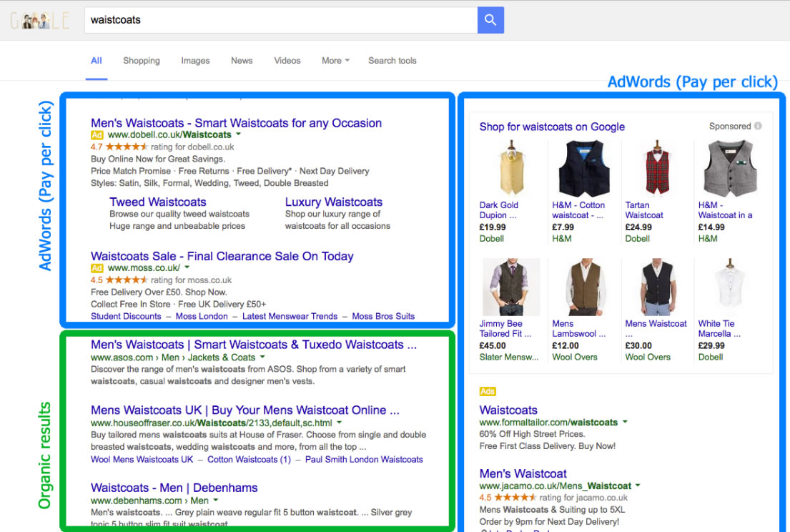Image resolution: width=790 pixels, height=532 pixels.
Task: Click the black Mens Waistcoat £30.00 image
Action: pos(657,287)
